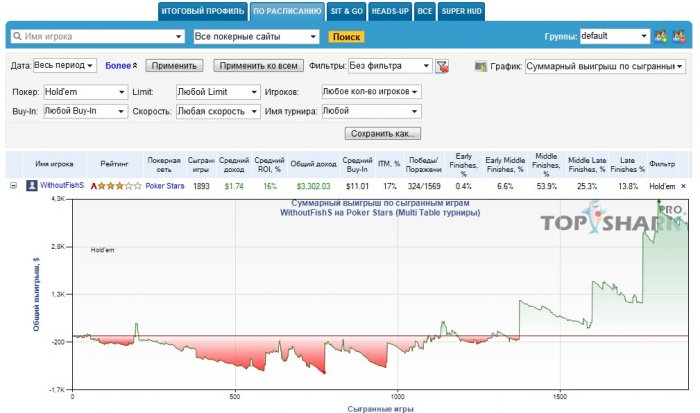
Task: Open the ВСЕ tab
Action: coord(425,11)
